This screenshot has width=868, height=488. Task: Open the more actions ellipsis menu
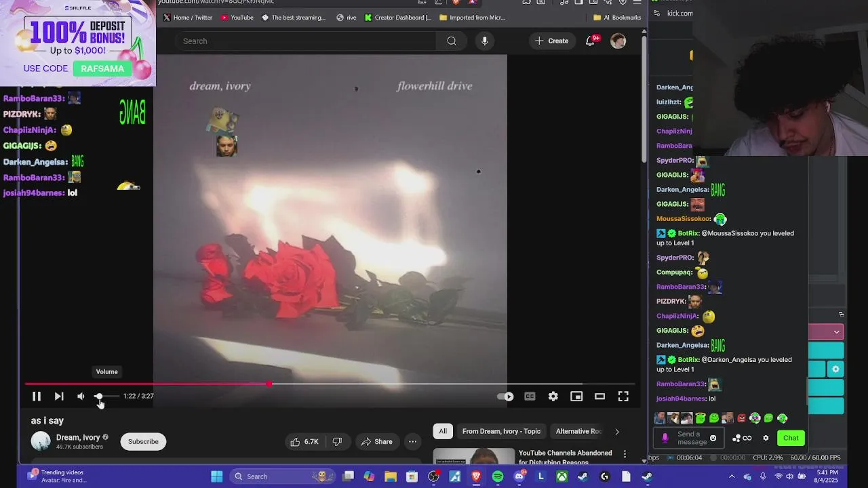[x=412, y=442]
